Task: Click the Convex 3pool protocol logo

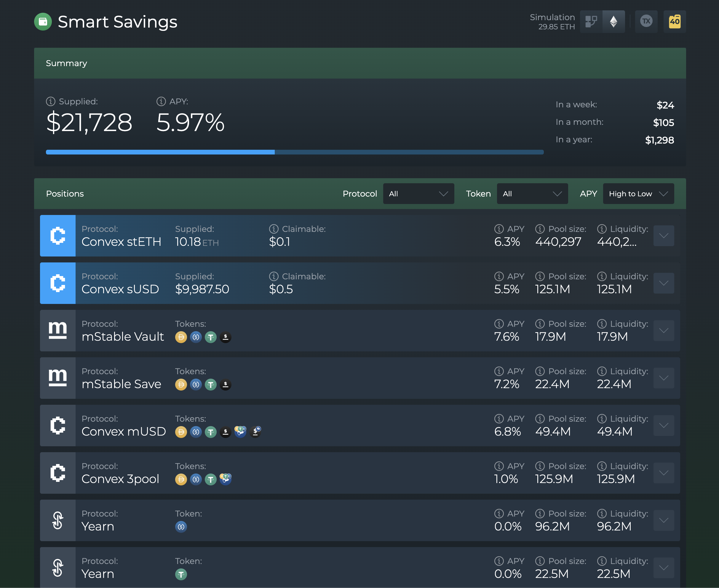Action: [58, 473]
